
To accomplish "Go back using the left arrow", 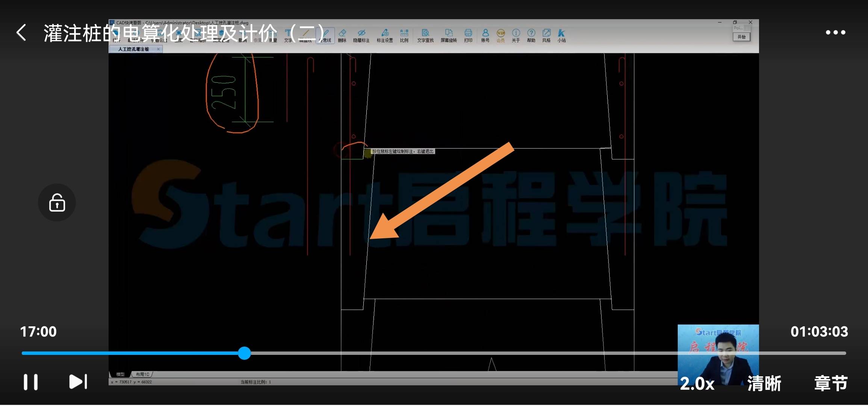I will 21,33.
